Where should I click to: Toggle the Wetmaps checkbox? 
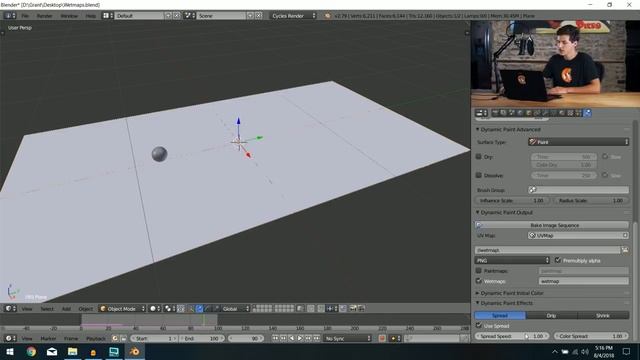[479, 281]
